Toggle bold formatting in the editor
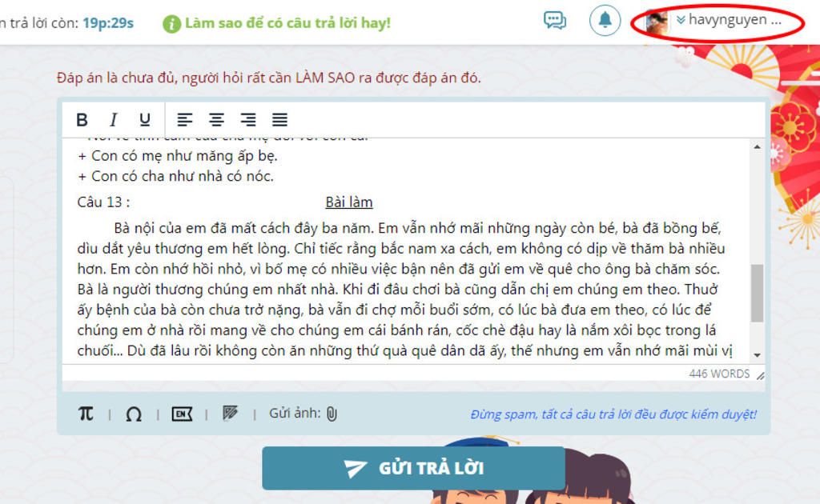This screenshot has width=820, height=504. (82, 120)
